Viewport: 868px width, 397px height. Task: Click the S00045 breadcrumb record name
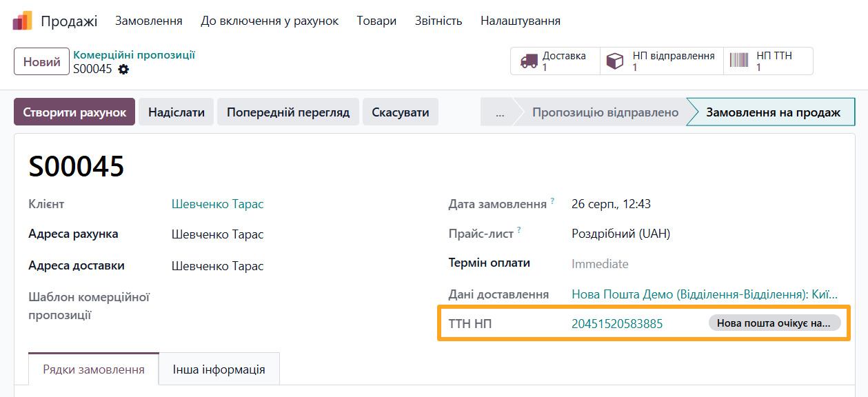[x=92, y=69]
